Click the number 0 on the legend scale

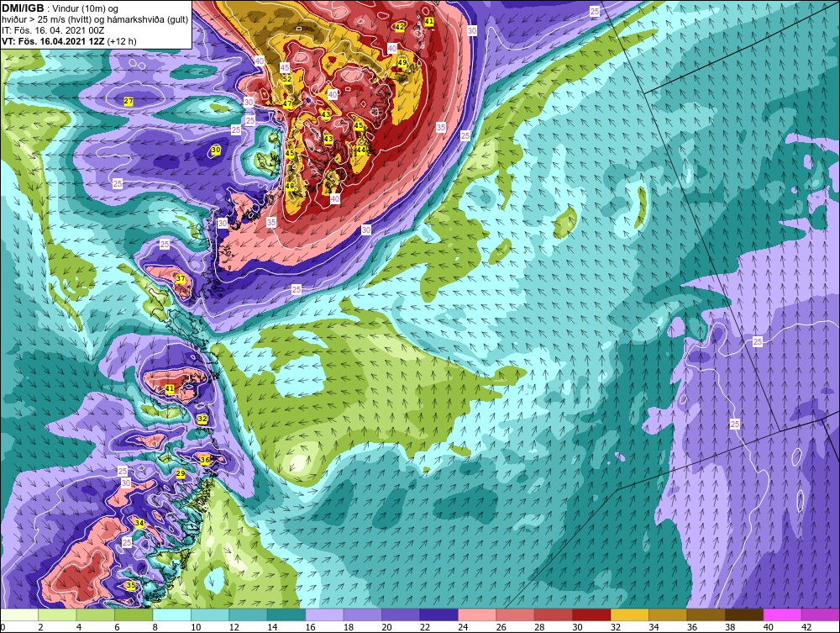(x=3, y=627)
